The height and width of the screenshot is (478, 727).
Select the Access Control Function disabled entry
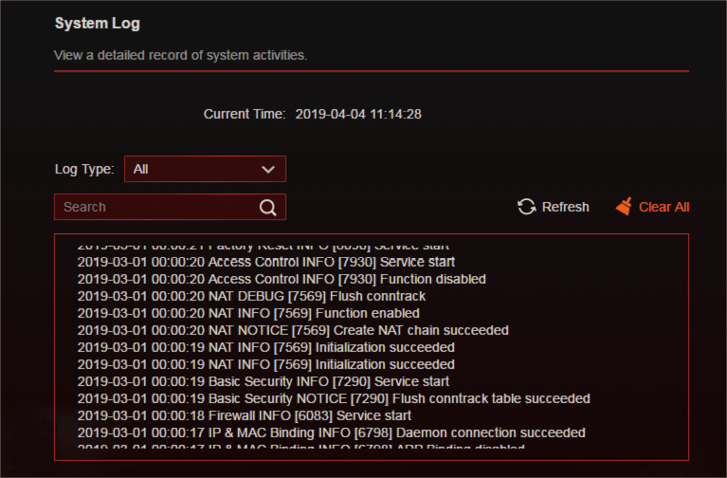click(281, 279)
